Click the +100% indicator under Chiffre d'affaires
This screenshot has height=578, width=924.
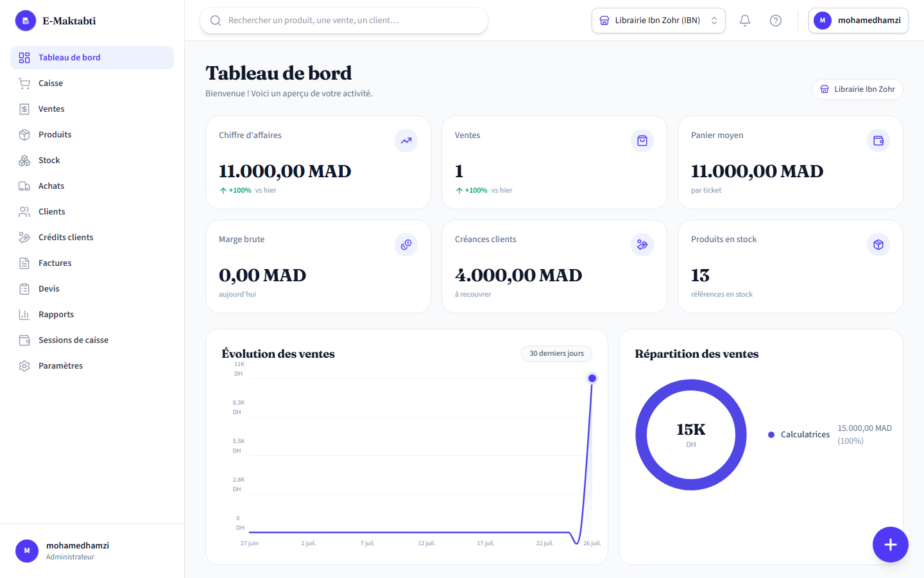[x=235, y=191]
